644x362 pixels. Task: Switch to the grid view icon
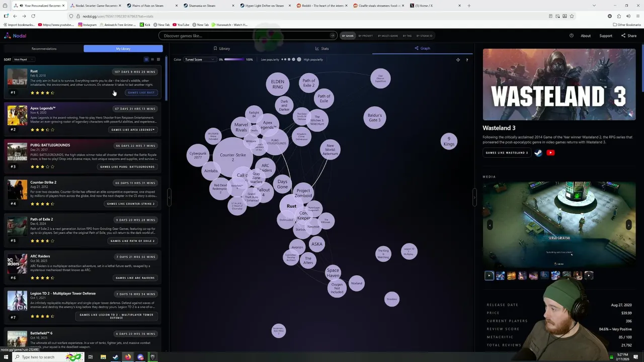[158, 59]
